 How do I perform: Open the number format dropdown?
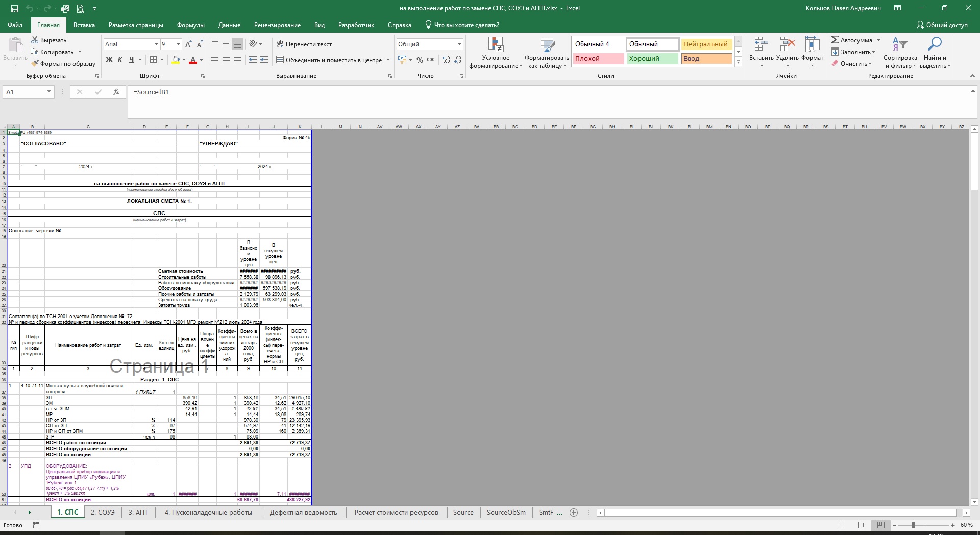click(x=459, y=44)
